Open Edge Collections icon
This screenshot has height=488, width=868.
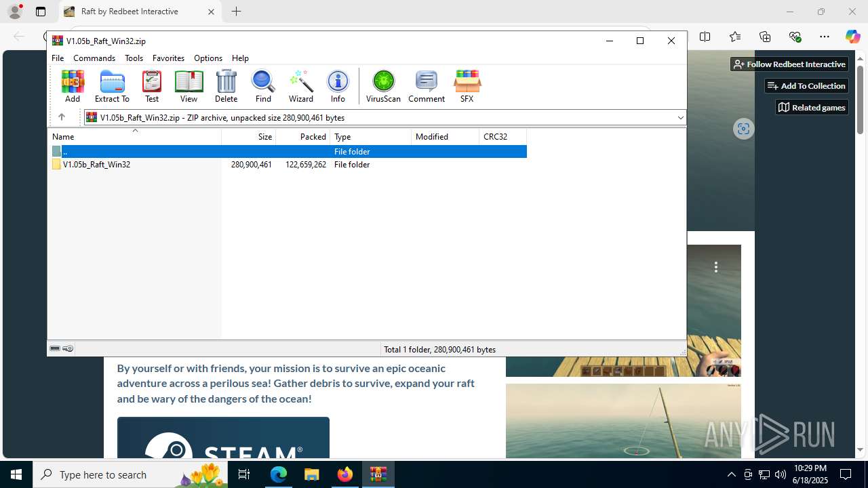[765, 37]
